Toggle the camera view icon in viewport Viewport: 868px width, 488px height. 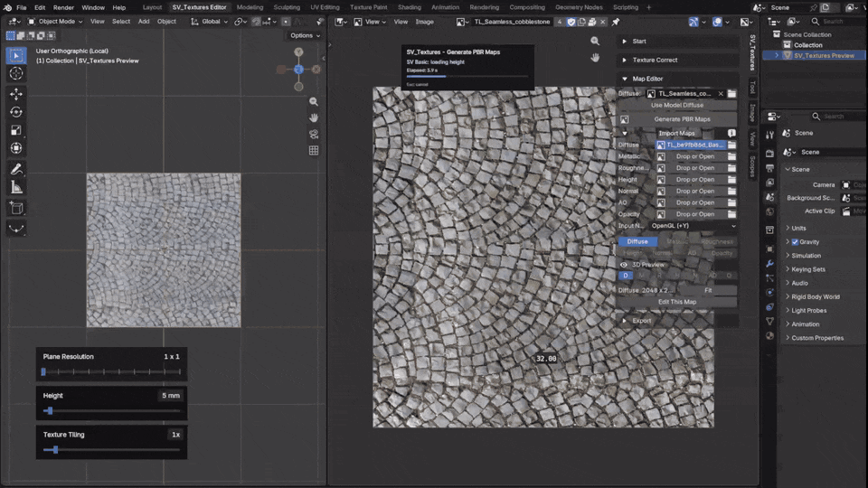[314, 134]
